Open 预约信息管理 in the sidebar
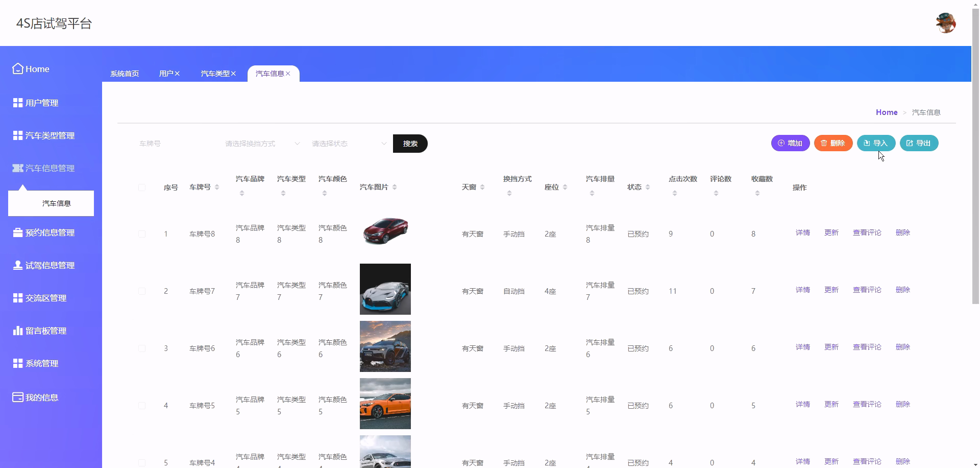980x468 pixels. coord(16,232)
